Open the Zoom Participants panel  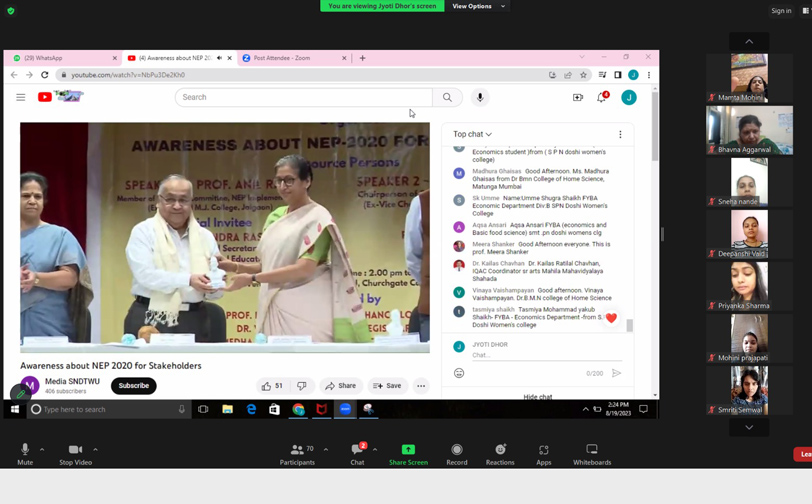[x=296, y=453]
